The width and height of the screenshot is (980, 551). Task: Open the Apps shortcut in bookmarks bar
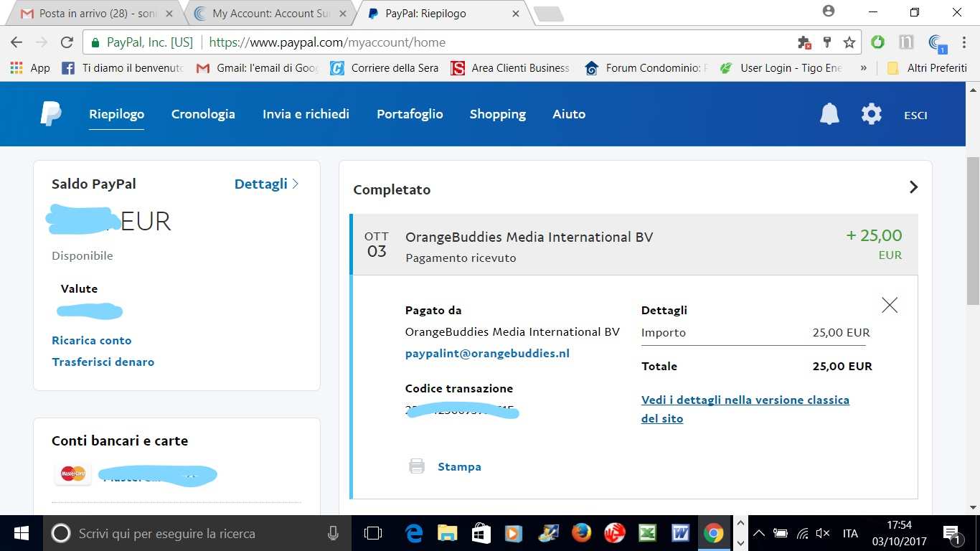pos(30,67)
